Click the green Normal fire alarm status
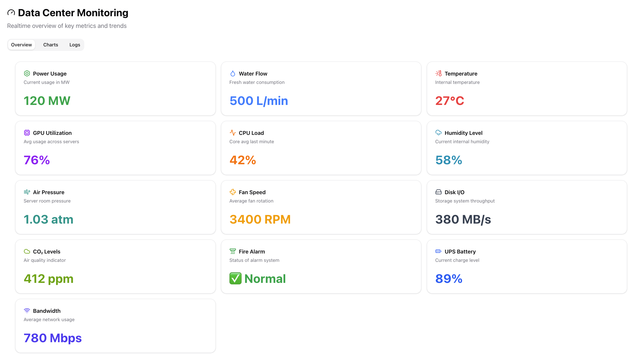Viewport: 638px width, 364px height. tap(265, 279)
